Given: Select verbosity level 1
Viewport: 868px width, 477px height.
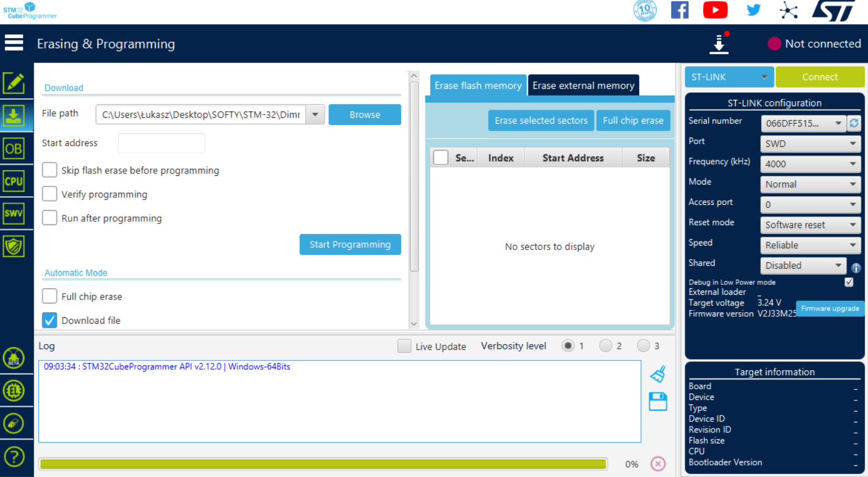Looking at the screenshot, I should click(568, 346).
